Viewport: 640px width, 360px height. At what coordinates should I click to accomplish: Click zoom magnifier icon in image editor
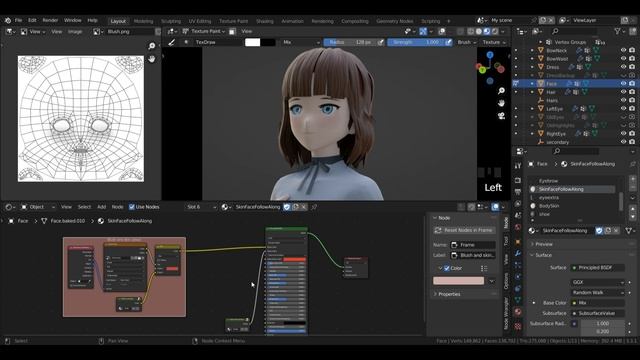click(x=152, y=46)
